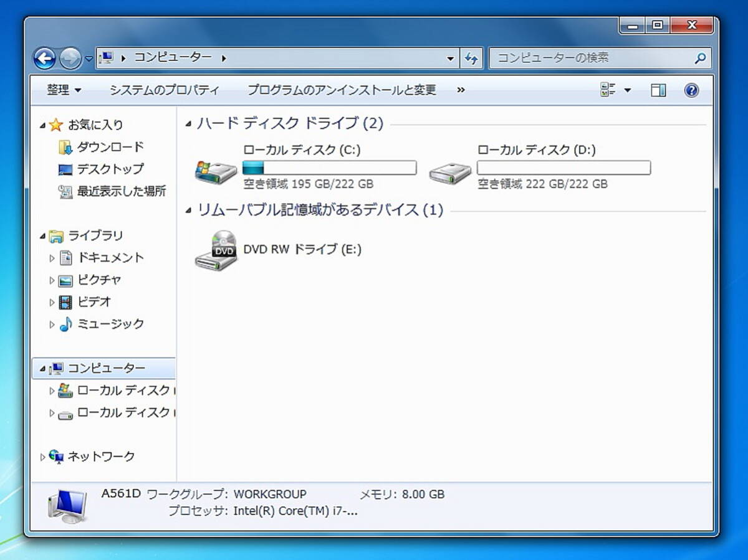
Task: Click the コンピューター breadcrumb in address bar
Action: 173,58
